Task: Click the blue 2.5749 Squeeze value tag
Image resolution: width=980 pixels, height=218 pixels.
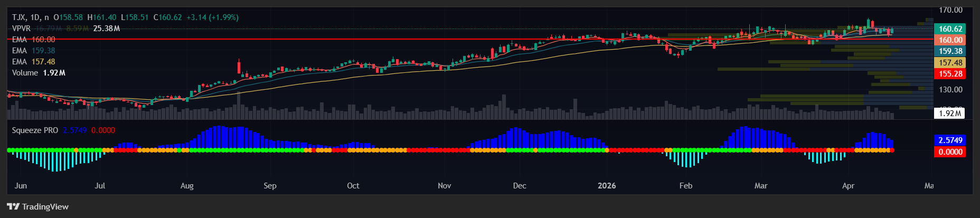Action: tap(950, 140)
